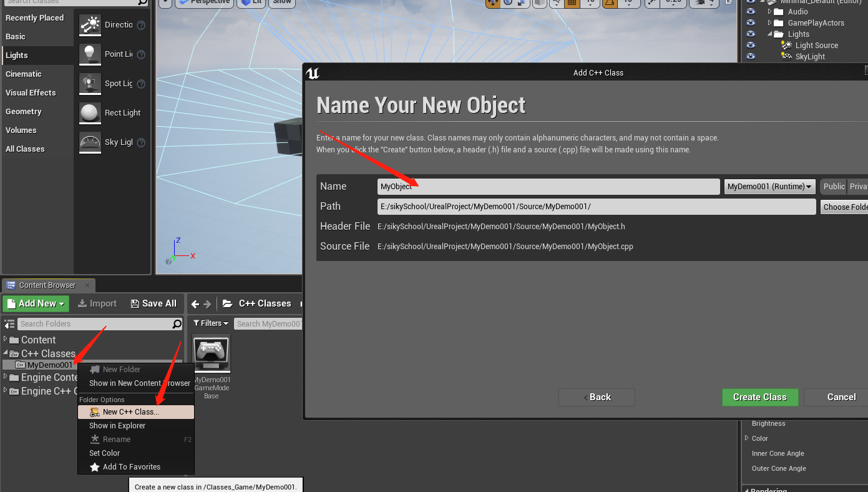
Task: Close the Content Browser tab
Action: coord(87,285)
